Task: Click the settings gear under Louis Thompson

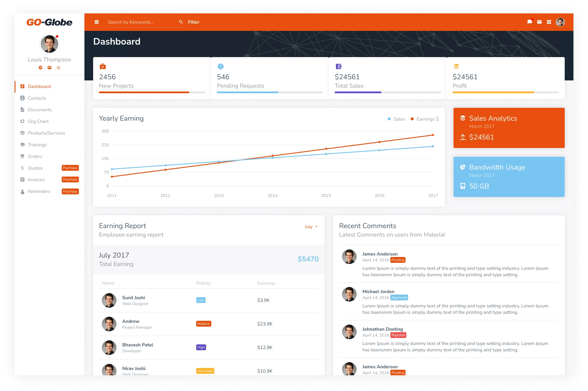Action: pos(40,68)
